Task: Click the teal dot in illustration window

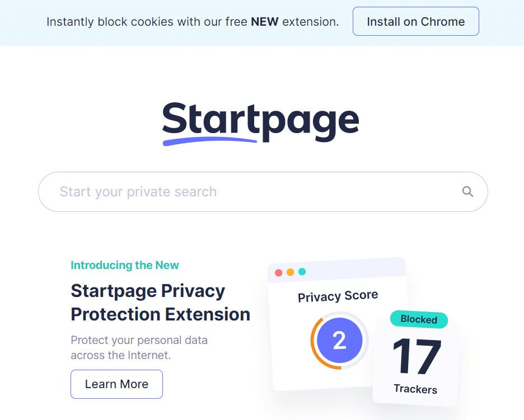Action: 302,271
